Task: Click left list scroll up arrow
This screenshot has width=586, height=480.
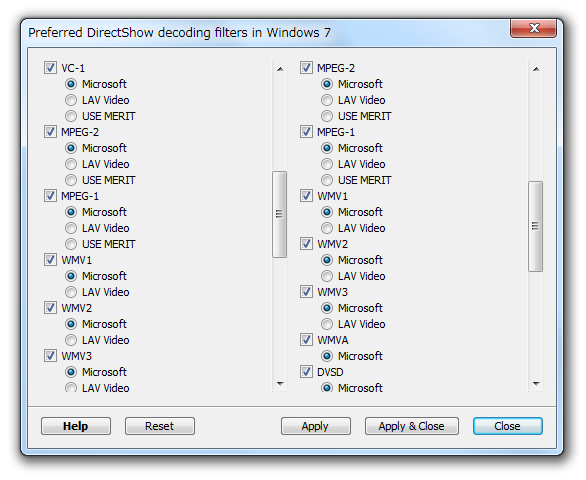Action: coord(280,69)
